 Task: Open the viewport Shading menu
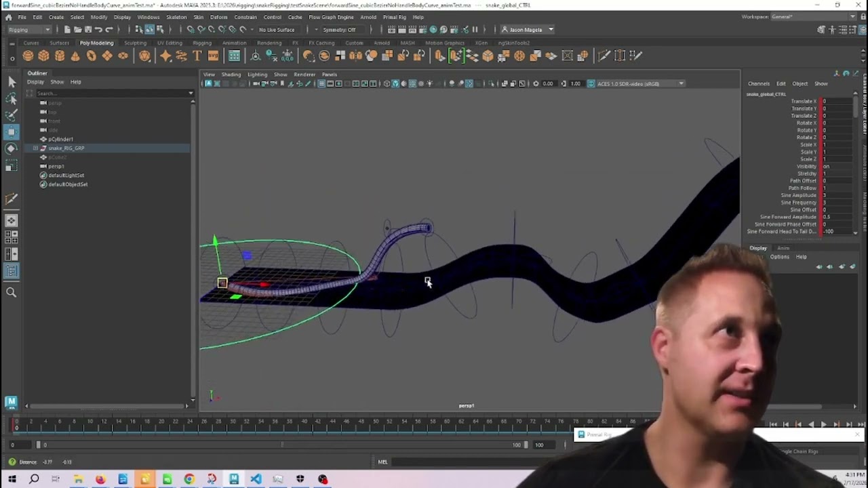(x=231, y=75)
